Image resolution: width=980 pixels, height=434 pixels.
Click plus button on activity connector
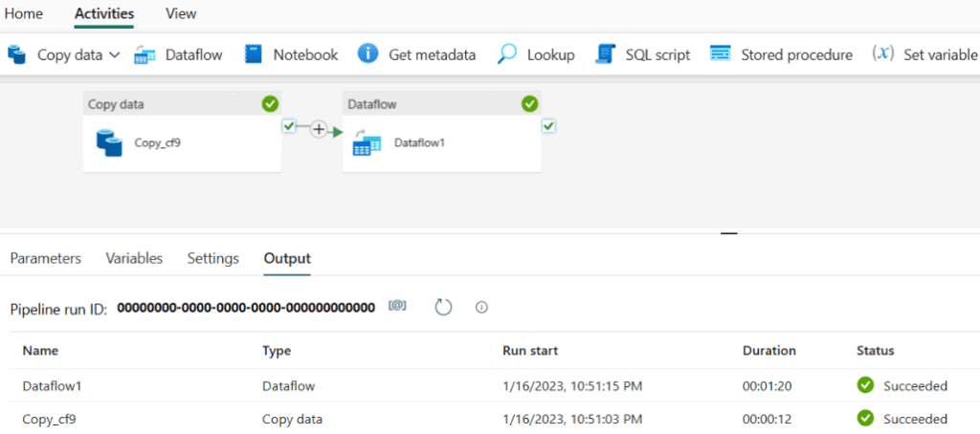[320, 130]
